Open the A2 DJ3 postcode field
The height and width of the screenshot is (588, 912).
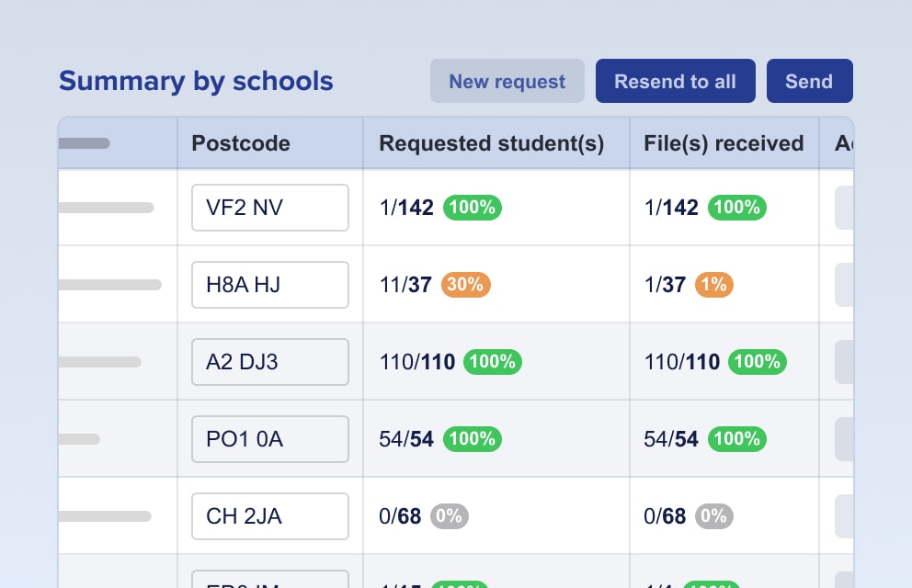[270, 362]
